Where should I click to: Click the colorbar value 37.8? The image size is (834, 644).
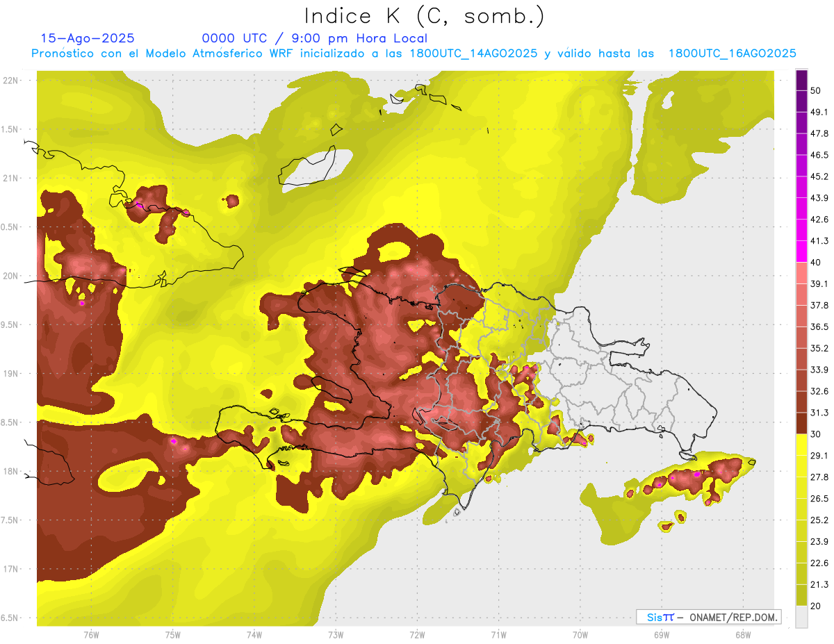[819, 305]
